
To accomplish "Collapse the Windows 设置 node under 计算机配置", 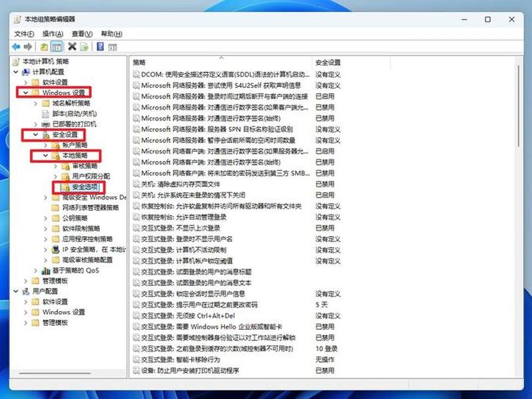I will [26, 92].
